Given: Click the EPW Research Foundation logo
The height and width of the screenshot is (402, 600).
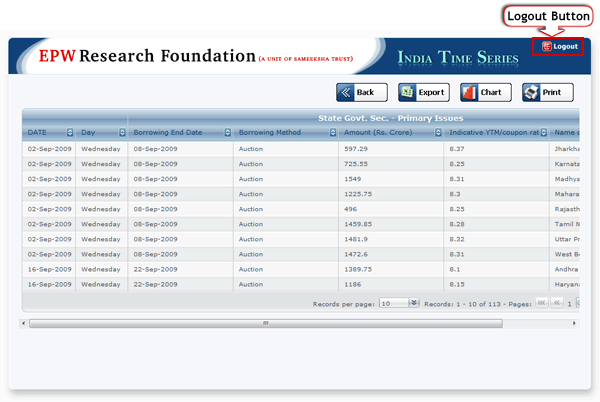Looking at the screenshot, I should pos(147,56).
